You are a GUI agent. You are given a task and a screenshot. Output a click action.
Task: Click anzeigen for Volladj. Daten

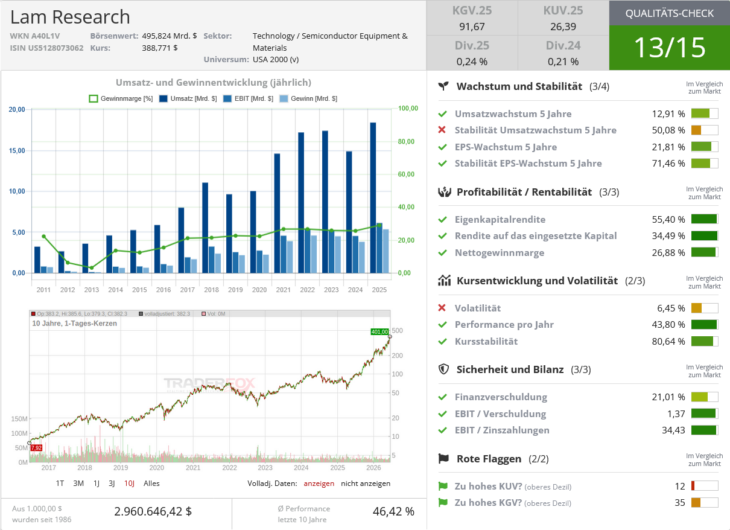319,483
